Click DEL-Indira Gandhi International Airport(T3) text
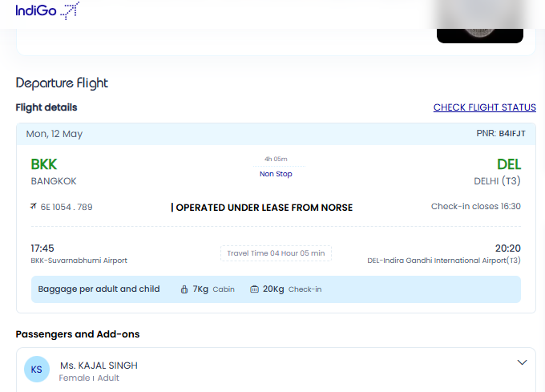 [444, 261]
